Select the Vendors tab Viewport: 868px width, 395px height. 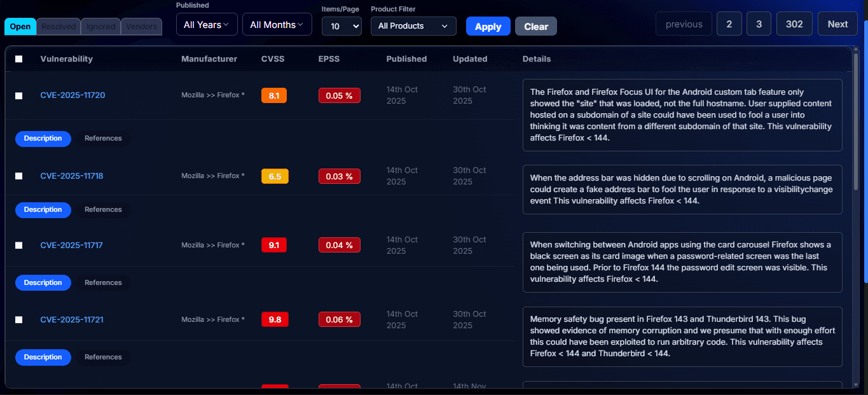(141, 27)
